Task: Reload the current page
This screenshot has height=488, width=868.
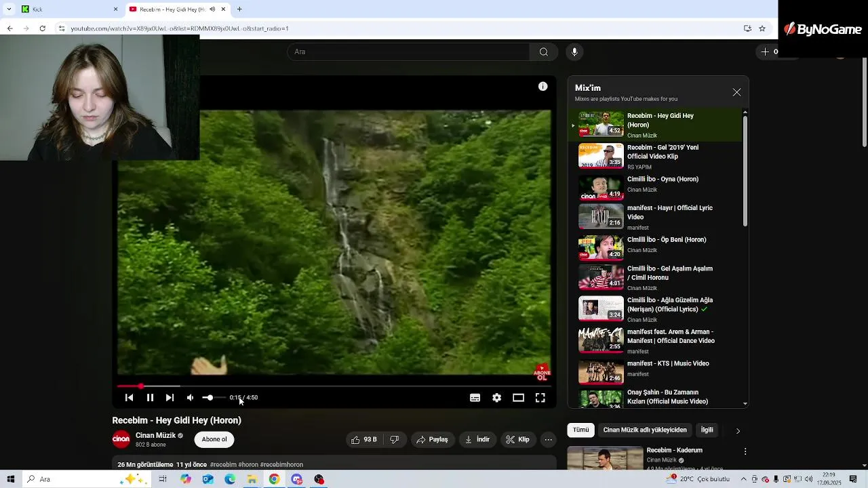Action: (42, 28)
